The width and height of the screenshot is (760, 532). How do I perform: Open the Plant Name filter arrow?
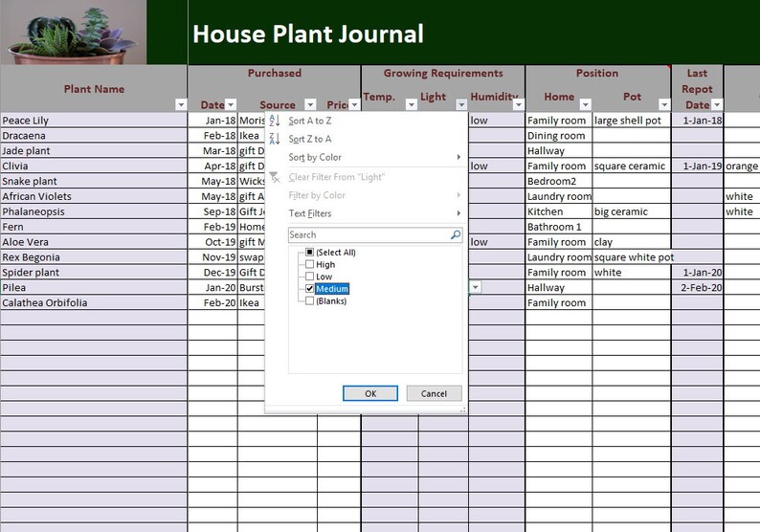pyautogui.click(x=181, y=104)
